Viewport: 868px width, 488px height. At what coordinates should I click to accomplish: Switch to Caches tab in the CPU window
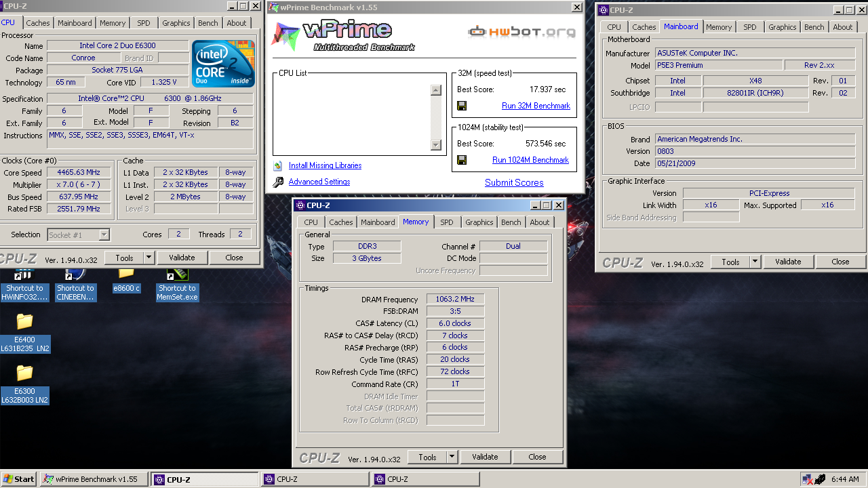point(38,23)
